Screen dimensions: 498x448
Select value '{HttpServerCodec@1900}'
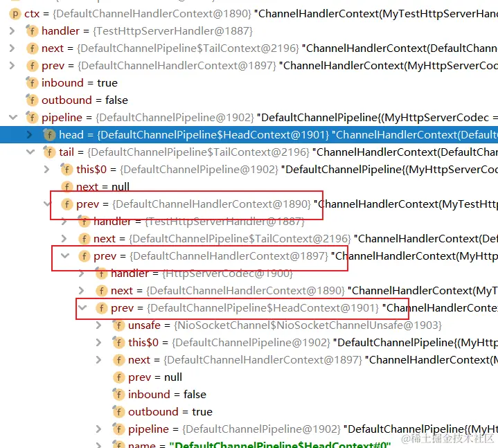point(227,274)
